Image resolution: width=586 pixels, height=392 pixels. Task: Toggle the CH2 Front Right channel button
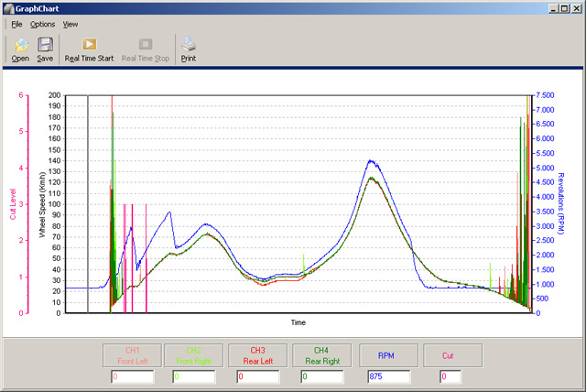click(x=193, y=355)
